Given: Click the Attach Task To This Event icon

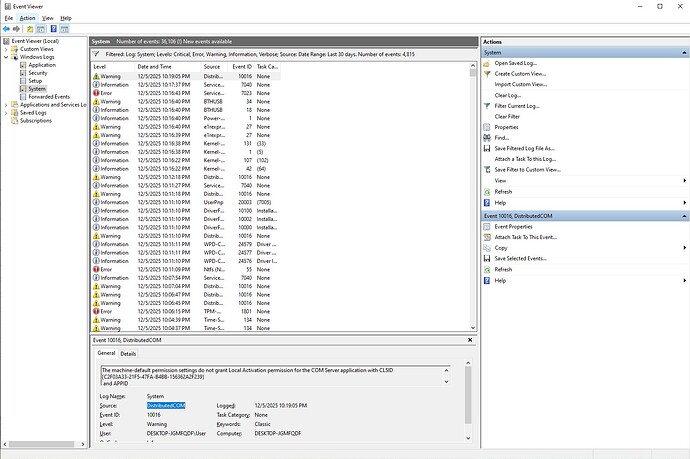Looking at the screenshot, I should 487,237.
